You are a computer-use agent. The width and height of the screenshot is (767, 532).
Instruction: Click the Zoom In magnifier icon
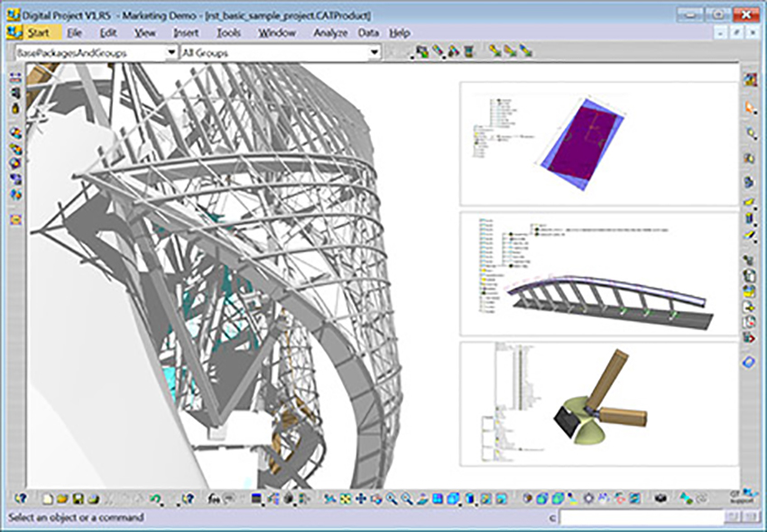tap(392, 499)
